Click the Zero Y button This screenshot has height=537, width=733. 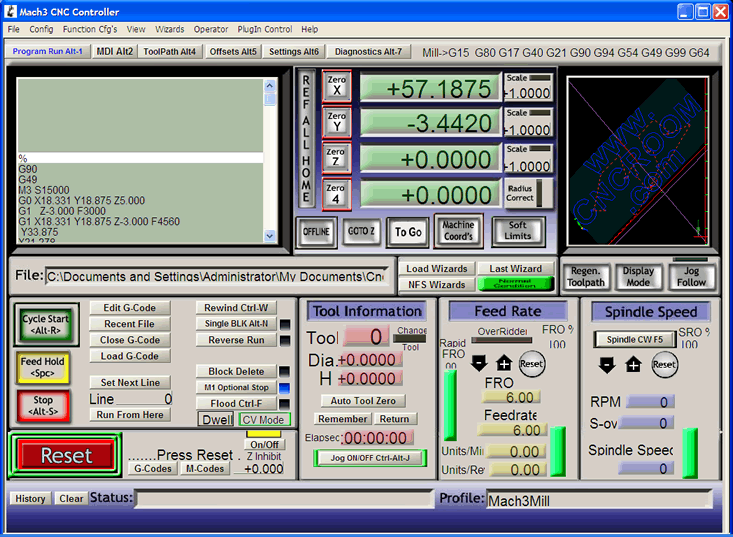[x=337, y=122]
